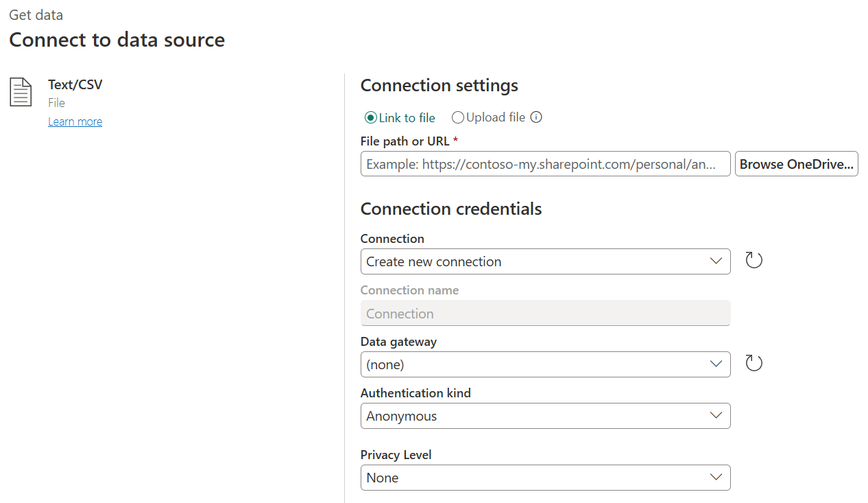Click the Authentication kind chevron
868x503 pixels.
(x=716, y=416)
